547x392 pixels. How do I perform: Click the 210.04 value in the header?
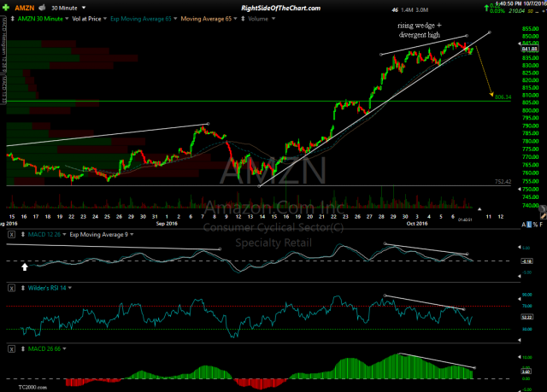click(516, 11)
